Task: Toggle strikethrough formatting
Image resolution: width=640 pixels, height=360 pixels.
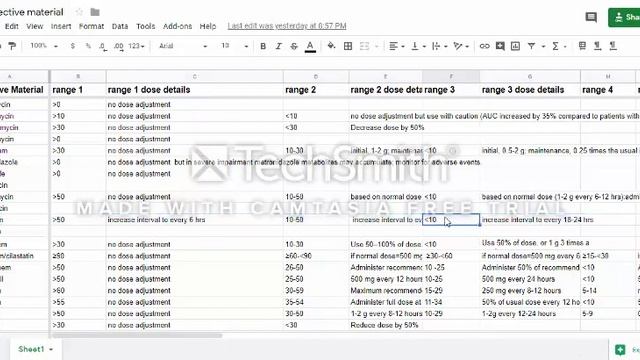Action: (x=294, y=46)
